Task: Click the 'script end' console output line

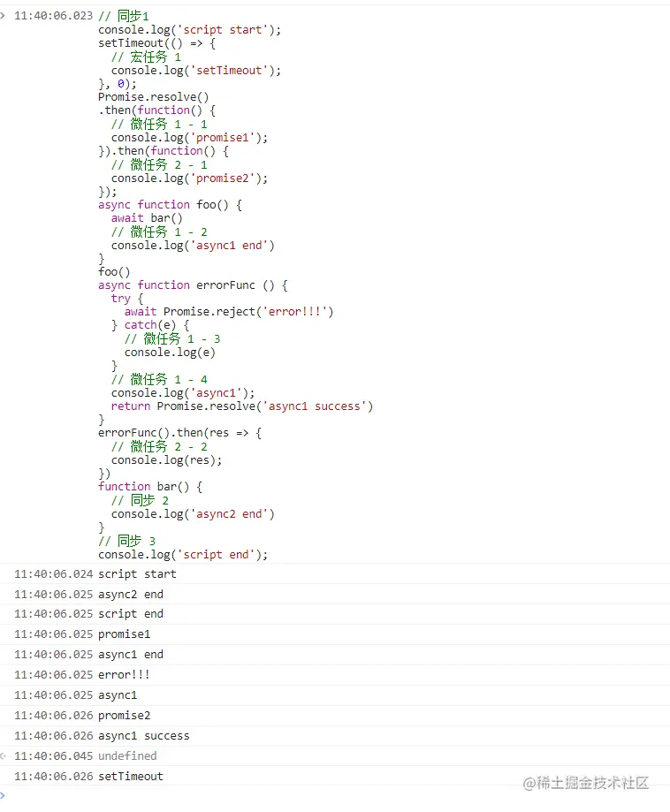Action: click(x=335, y=614)
